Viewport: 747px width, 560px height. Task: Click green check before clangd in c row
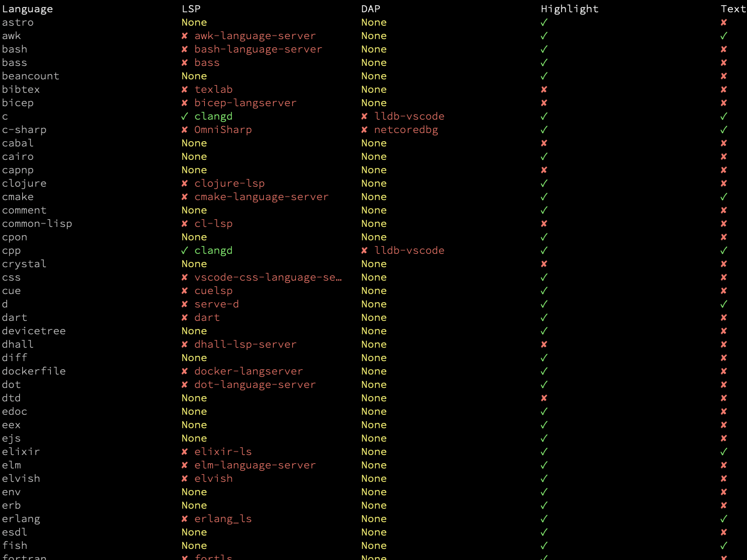pos(184,117)
